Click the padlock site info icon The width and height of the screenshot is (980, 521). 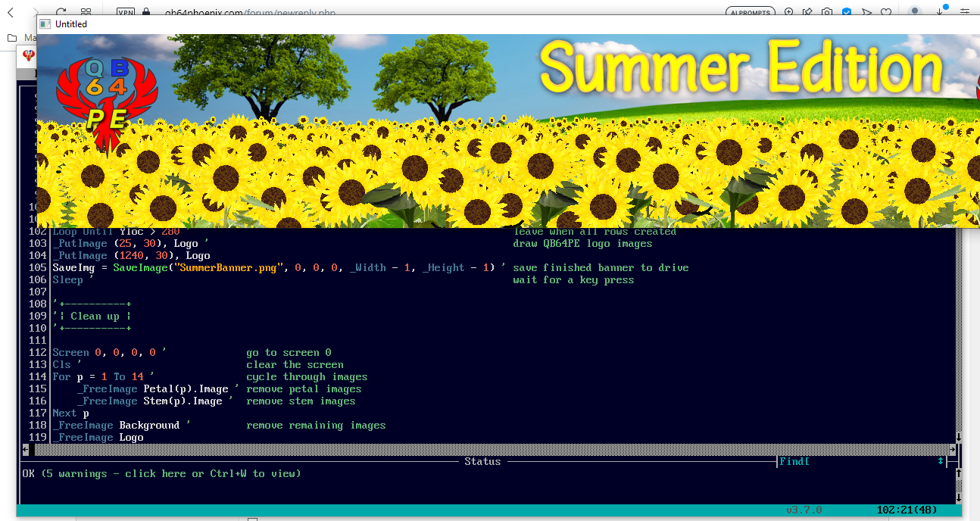pyautogui.click(x=146, y=13)
